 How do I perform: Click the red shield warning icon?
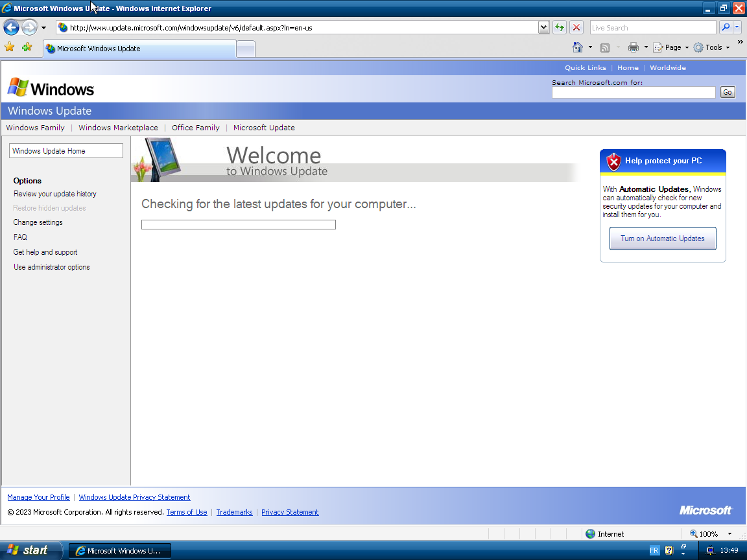point(613,162)
